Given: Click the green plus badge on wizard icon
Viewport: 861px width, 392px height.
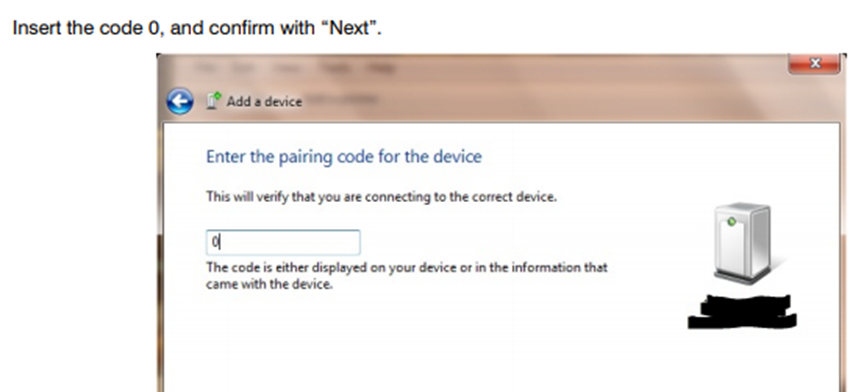Looking at the screenshot, I should coord(216,96).
